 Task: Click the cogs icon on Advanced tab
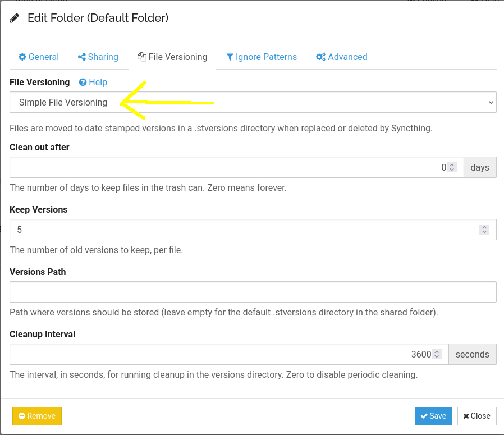321,57
